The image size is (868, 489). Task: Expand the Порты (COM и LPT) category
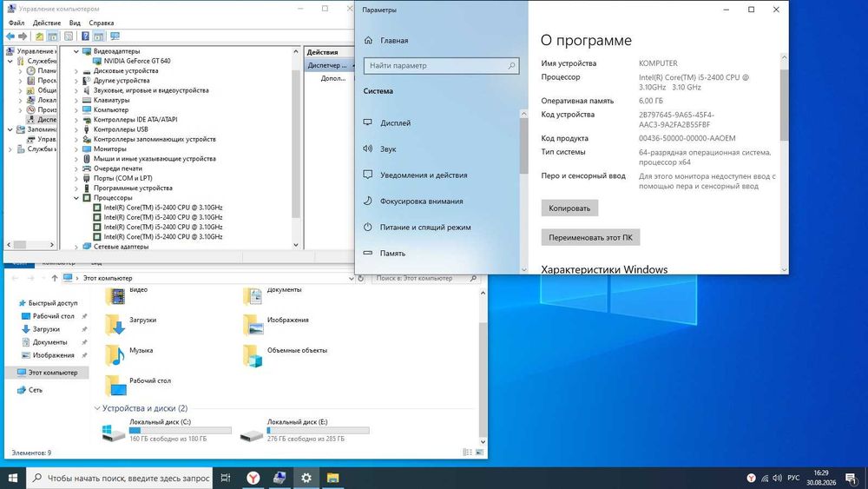76,178
